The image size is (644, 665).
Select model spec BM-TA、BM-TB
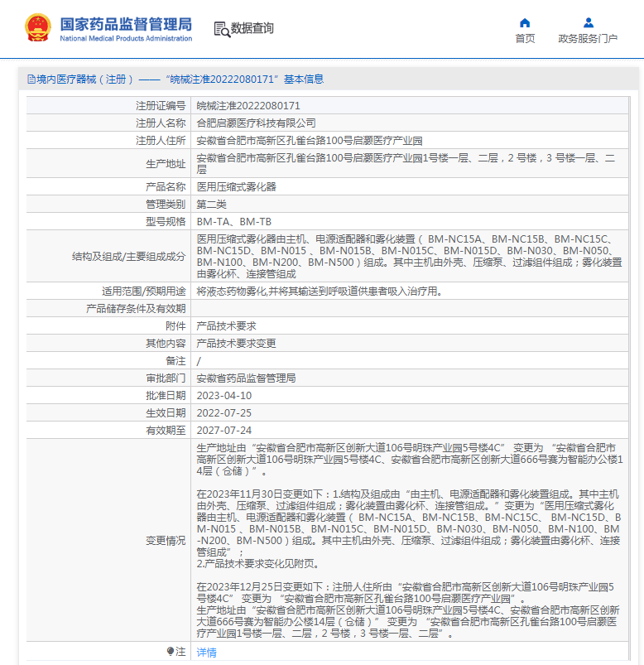coord(234,221)
